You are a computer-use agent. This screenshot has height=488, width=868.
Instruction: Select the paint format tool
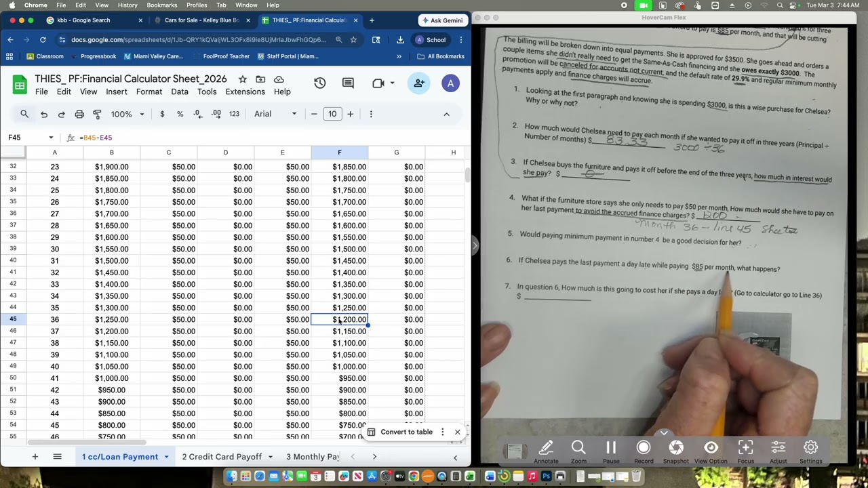[x=97, y=114]
